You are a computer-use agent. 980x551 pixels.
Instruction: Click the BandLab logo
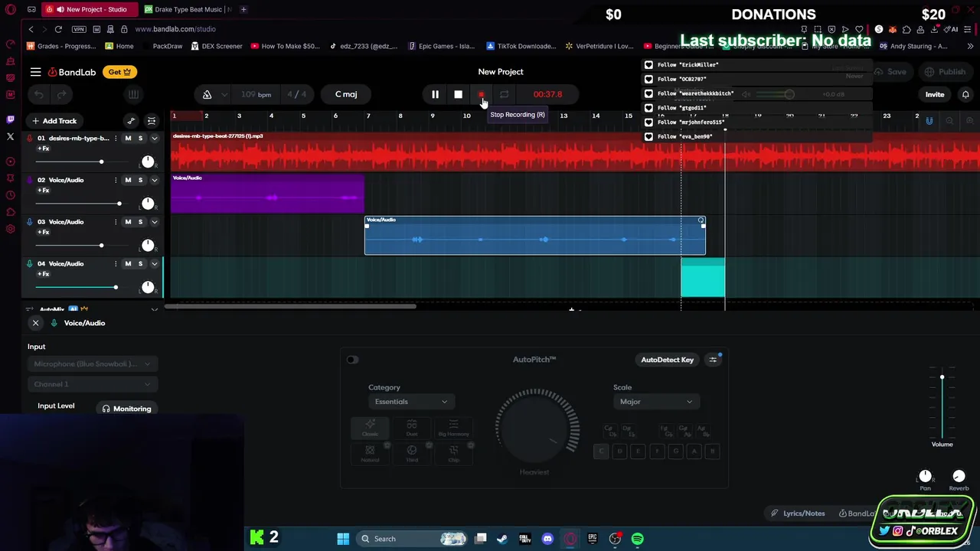point(73,72)
